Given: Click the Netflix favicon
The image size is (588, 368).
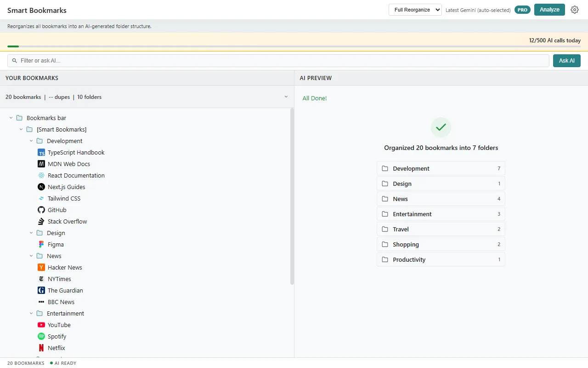Looking at the screenshot, I should point(41,348).
